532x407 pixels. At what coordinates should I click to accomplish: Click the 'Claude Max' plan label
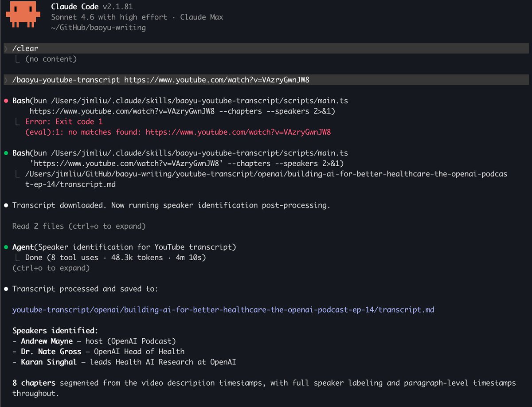[x=202, y=17]
